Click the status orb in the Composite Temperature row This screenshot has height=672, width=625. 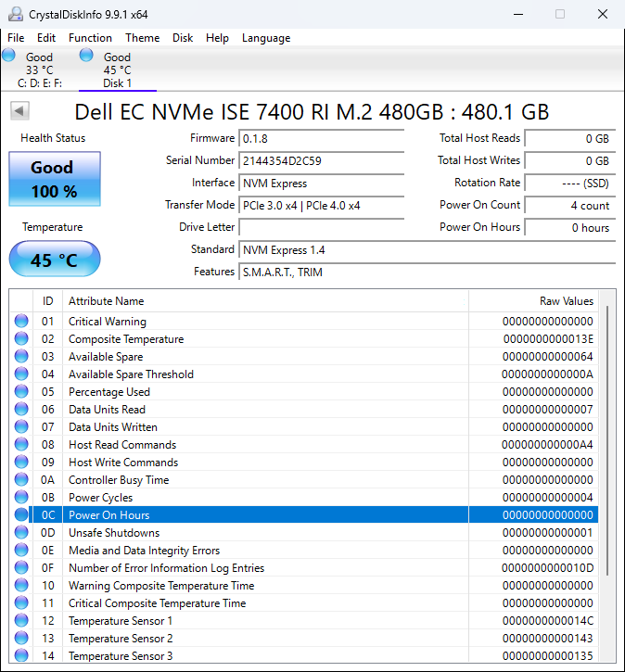(x=21, y=338)
